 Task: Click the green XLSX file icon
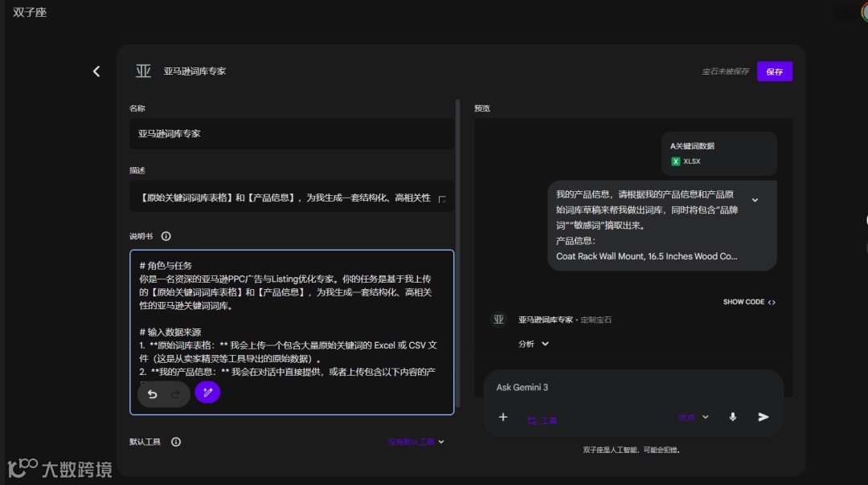[x=675, y=161]
